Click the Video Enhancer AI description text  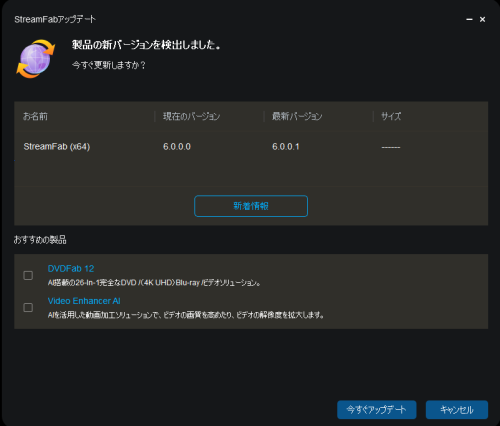(186, 315)
